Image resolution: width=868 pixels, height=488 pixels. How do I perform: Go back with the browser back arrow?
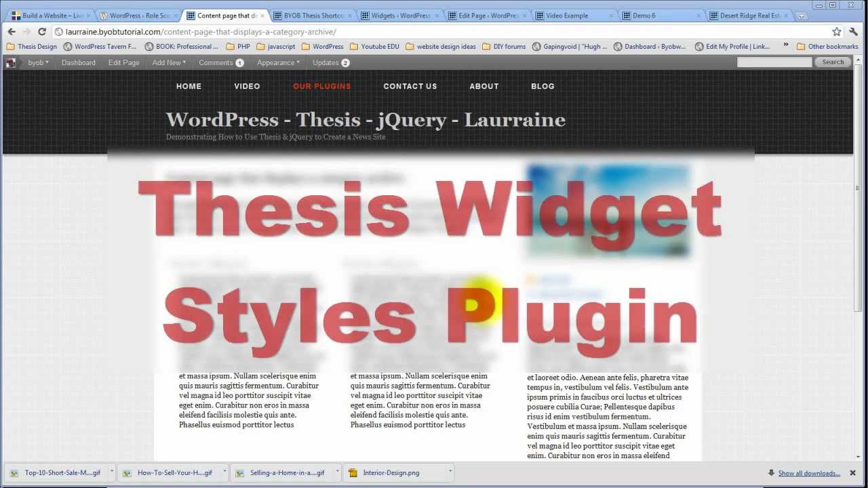(x=12, y=32)
